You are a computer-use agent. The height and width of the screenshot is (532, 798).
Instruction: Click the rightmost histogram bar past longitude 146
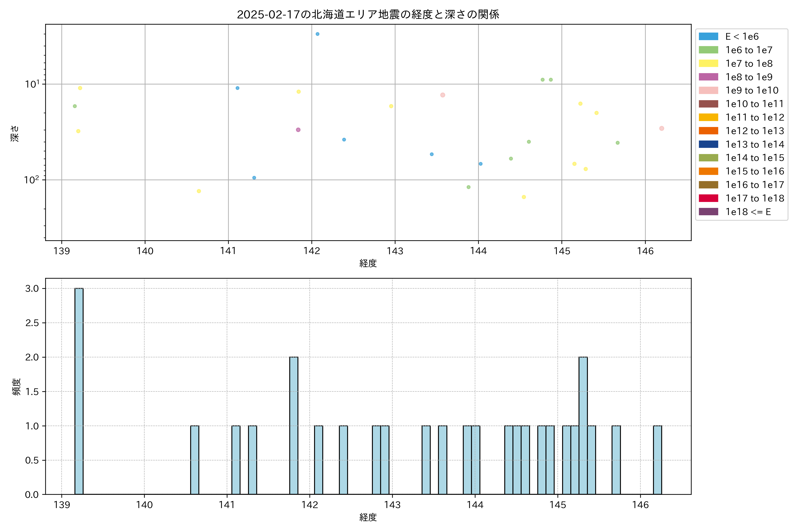tap(657, 460)
